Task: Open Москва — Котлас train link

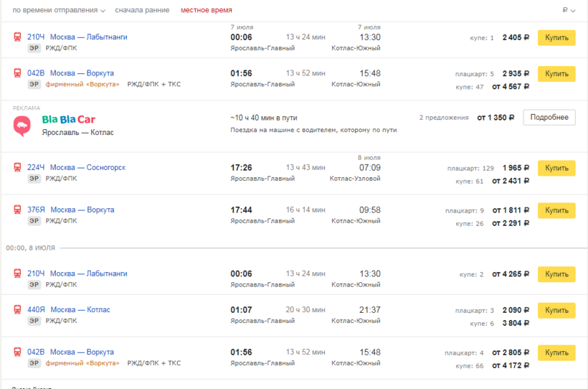Action: 80,309
